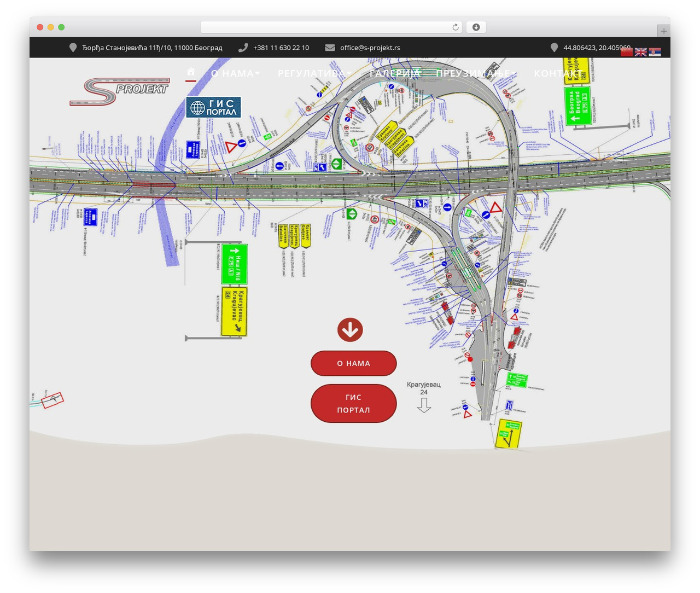This screenshot has height=593, width=700.
Task: Click the red down-arrow circle icon
Action: coord(350,330)
